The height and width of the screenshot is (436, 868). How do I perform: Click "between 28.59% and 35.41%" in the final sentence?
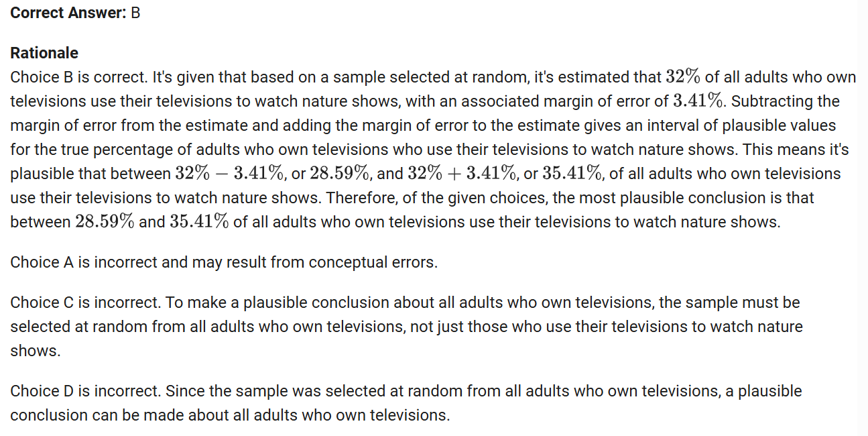click(x=119, y=222)
